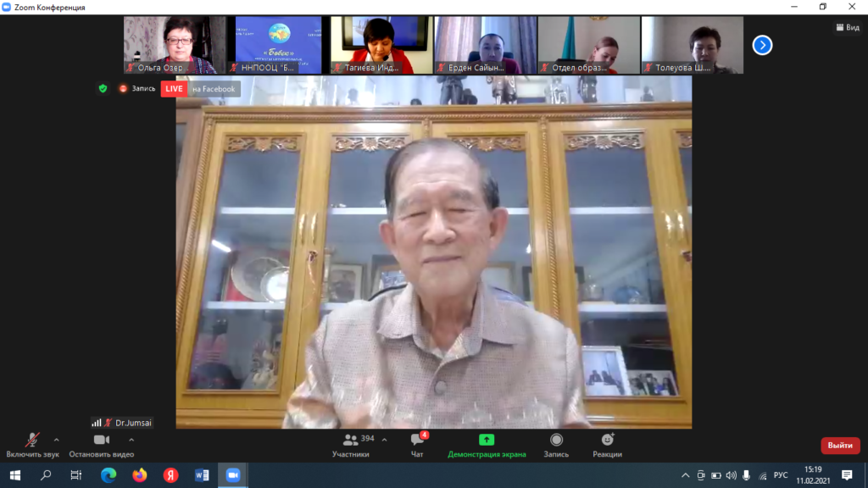Viewport: 868px width, 488px height.
Task: Open network Wi-Fi tray icon
Action: (x=762, y=475)
